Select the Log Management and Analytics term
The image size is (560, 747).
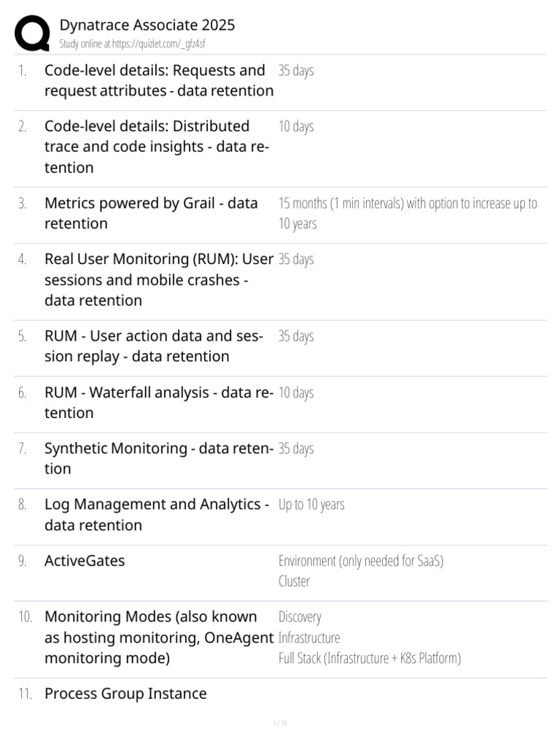157,514
